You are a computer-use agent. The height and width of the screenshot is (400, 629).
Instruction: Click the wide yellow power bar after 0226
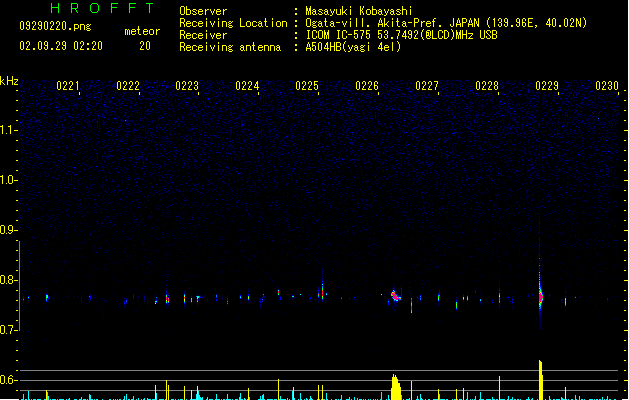[x=396, y=387]
